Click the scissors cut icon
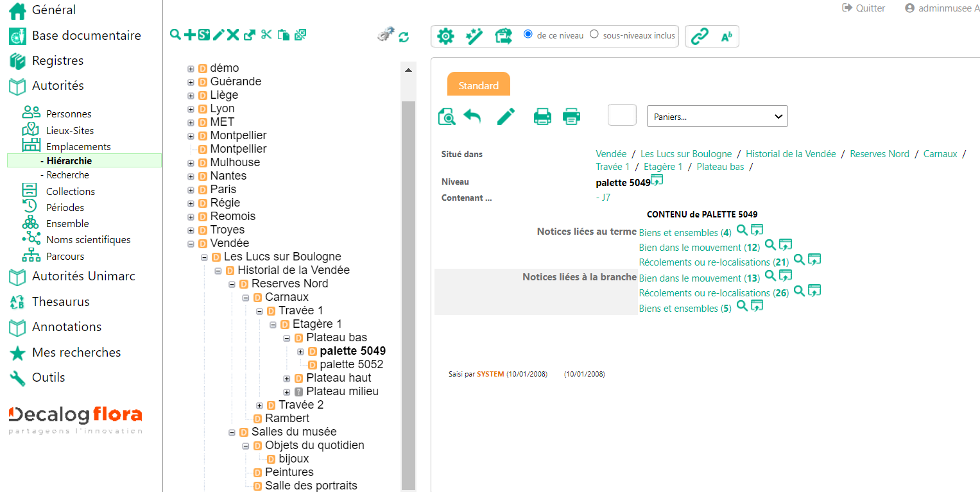 click(x=266, y=35)
